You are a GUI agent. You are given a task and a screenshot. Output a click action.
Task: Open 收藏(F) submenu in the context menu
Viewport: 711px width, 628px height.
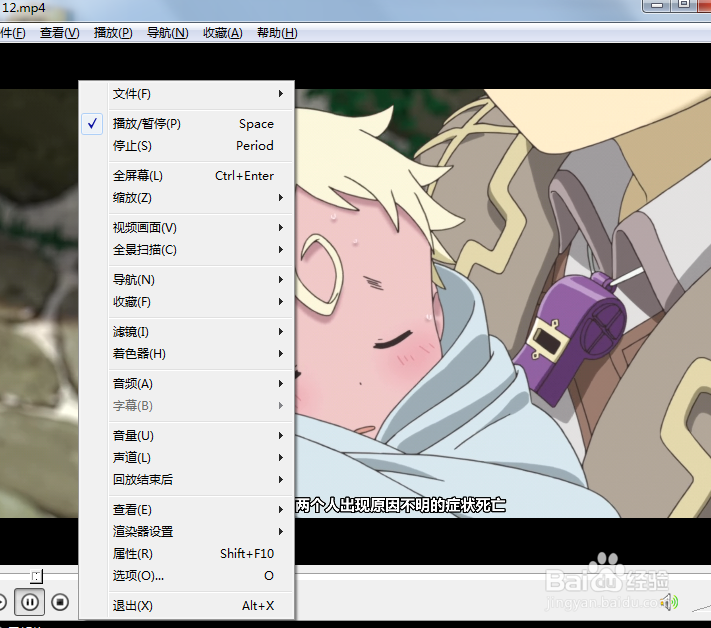(186, 302)
